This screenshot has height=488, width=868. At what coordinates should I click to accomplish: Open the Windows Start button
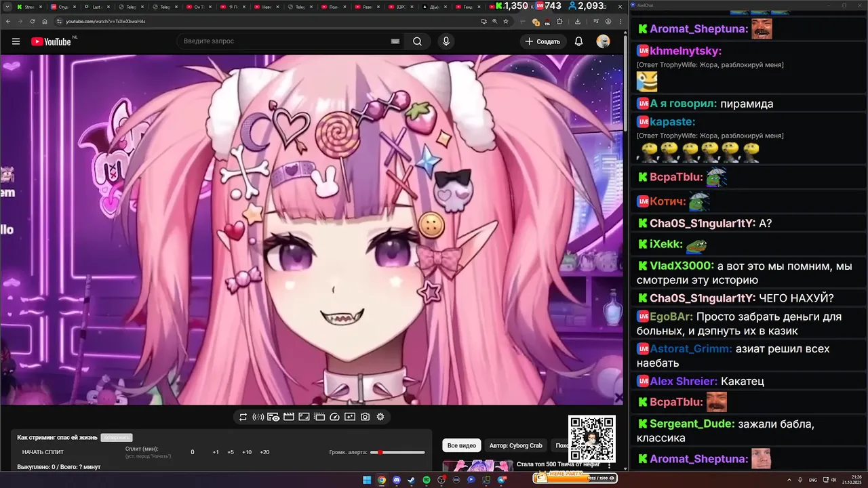[367, 480]
